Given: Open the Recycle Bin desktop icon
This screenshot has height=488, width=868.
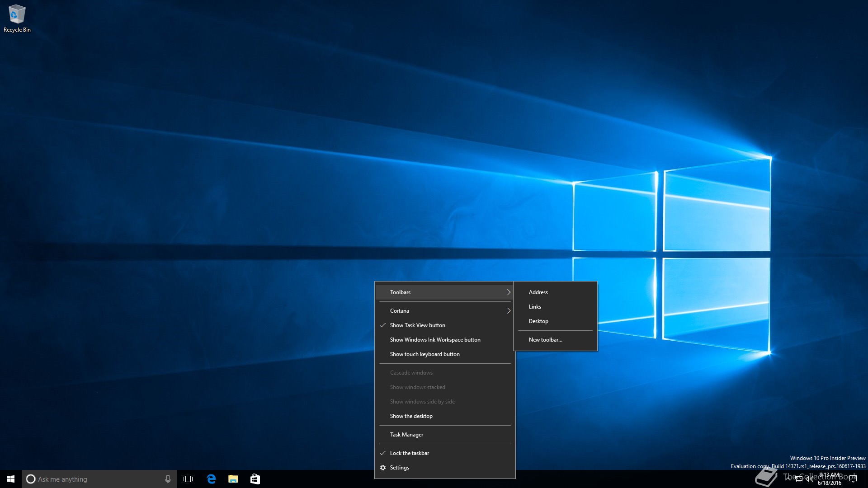Looking at the screenshot, I should click(x=17, y=19).
